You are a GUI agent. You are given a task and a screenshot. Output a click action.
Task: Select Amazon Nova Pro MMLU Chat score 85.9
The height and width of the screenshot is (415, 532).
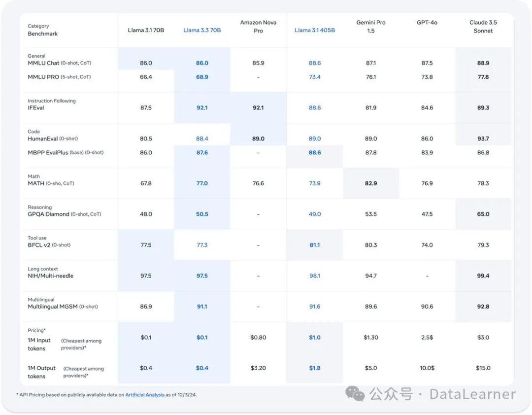[258, 63]
